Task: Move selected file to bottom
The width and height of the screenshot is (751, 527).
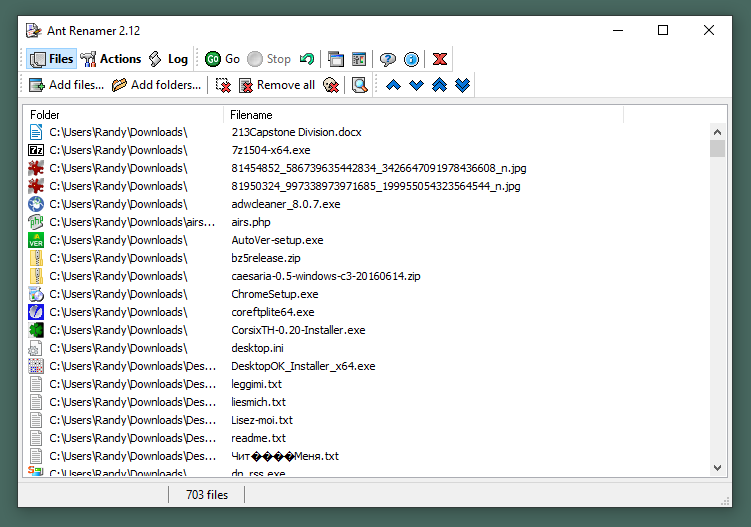Action: click(462, 85)
